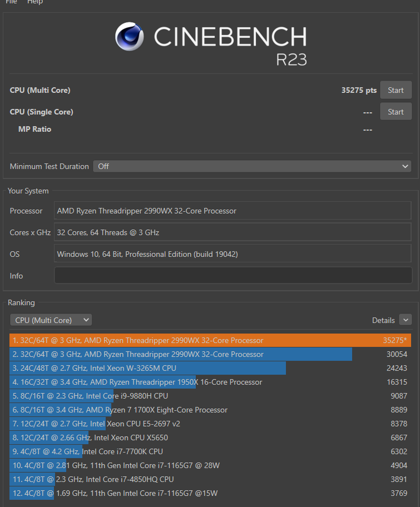The height and width of the screenshot is (507, 420).
Task: Click the score 16315 in ranking
Action: pyautogui.click(x=397, y=382)
